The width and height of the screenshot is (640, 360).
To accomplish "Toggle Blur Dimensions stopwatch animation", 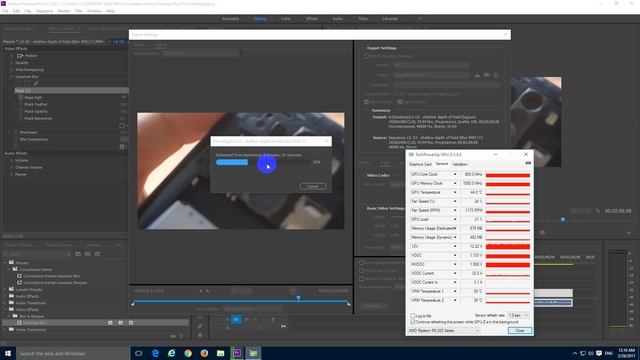I will click(x=16, y=139).
